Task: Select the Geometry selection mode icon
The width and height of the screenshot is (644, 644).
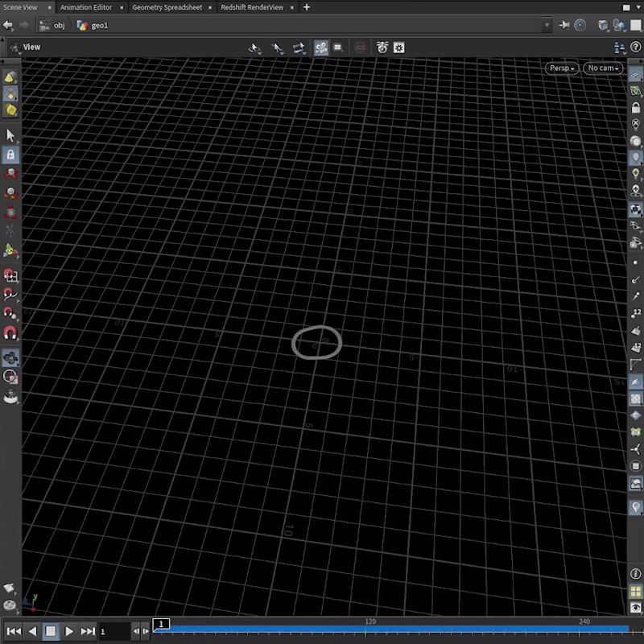Action: (10, 93)
